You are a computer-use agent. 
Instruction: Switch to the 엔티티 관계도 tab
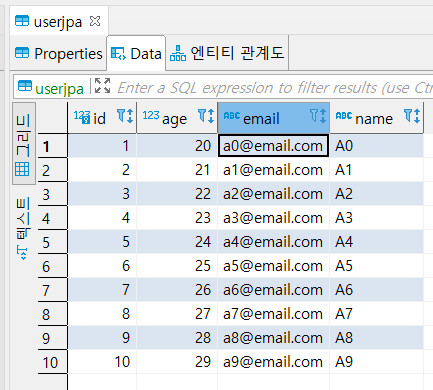pyautogui.click(x=227, y=53)
